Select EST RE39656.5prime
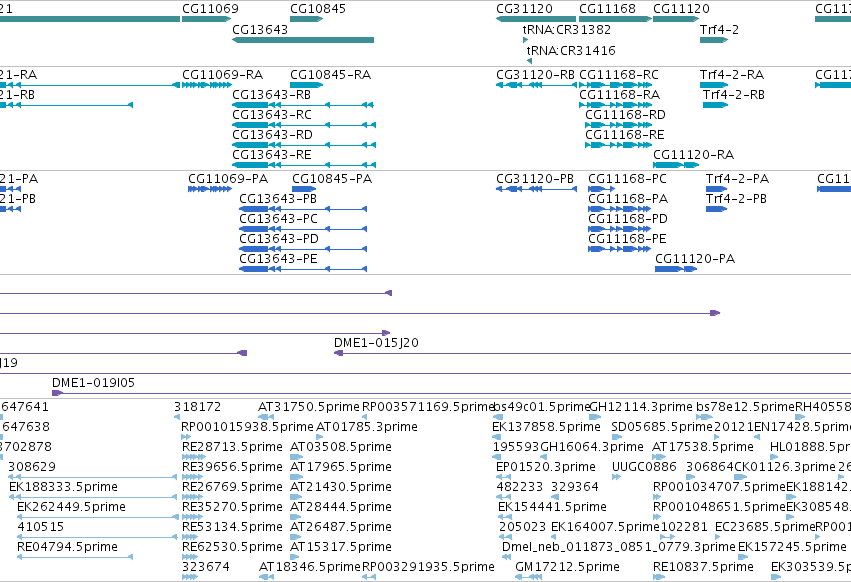The image size is (851, 582). [192, 477]
